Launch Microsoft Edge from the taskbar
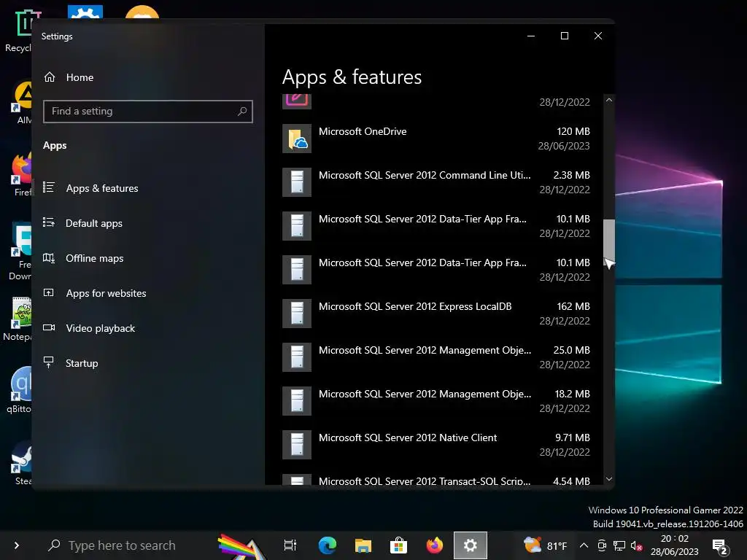 click(x=327, y=545)
